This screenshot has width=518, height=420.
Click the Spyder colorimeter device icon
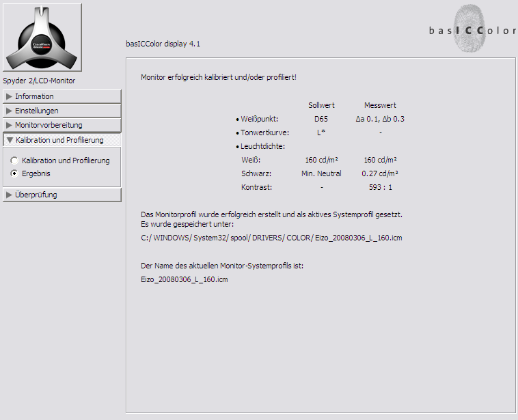42,38
